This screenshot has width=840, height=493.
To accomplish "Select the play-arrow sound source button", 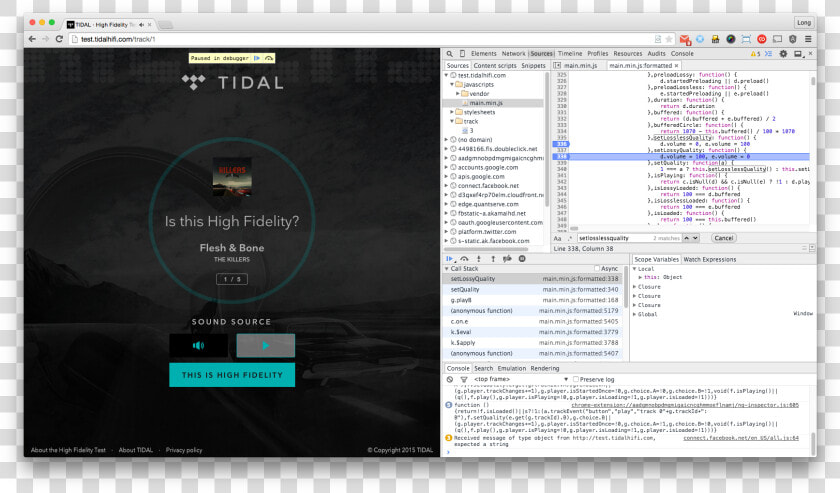I will [x=266, y=346].
